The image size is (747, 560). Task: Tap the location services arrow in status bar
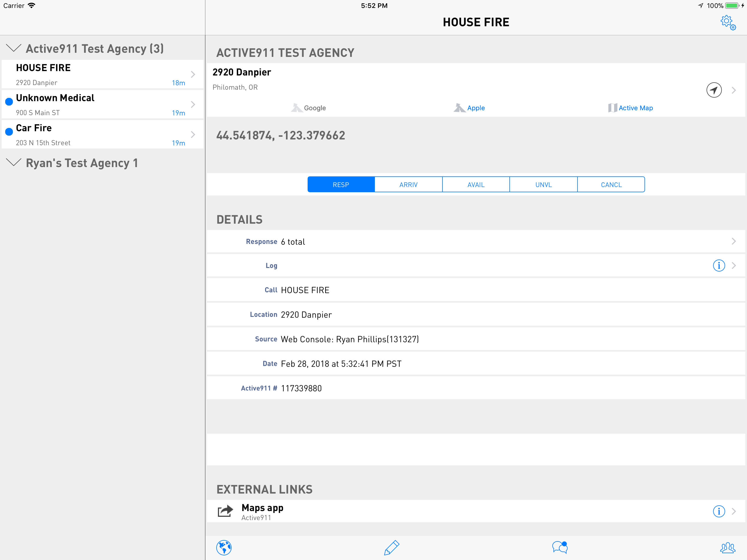701,5
